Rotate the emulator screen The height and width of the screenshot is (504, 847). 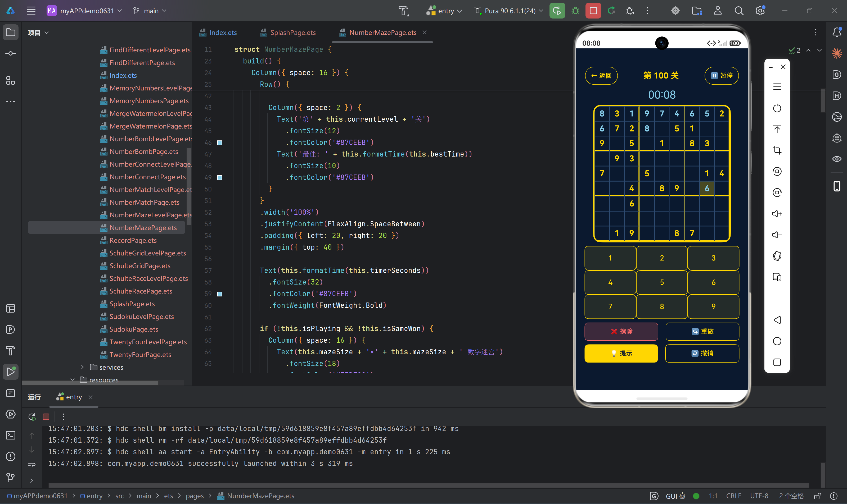[777, 256]
